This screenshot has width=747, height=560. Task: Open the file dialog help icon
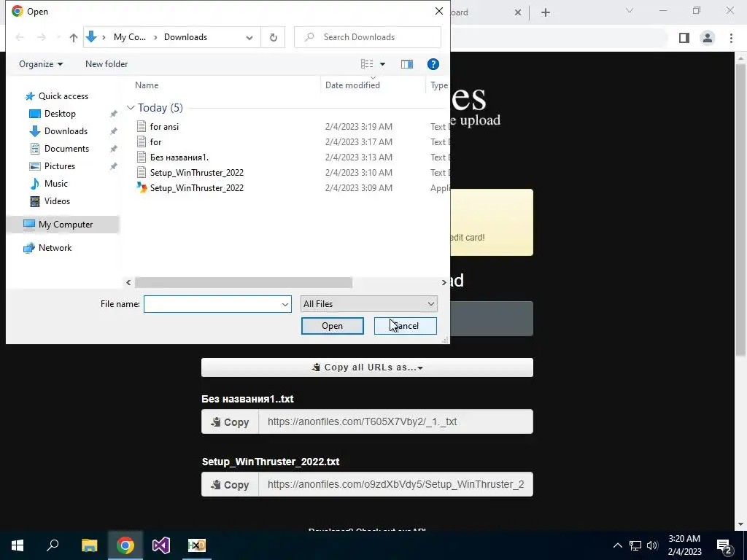pos(433,64)
